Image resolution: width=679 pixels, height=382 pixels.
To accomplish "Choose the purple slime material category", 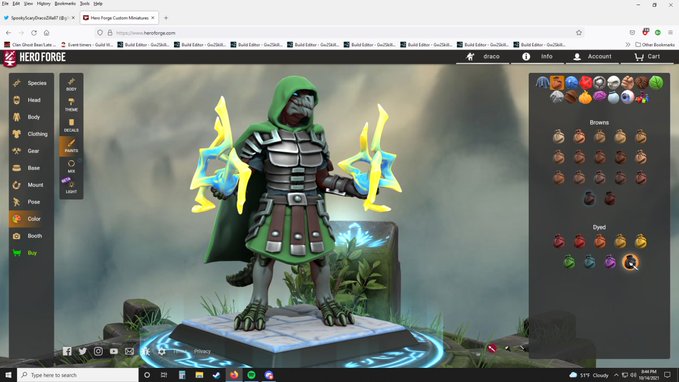I will [599, 97].
